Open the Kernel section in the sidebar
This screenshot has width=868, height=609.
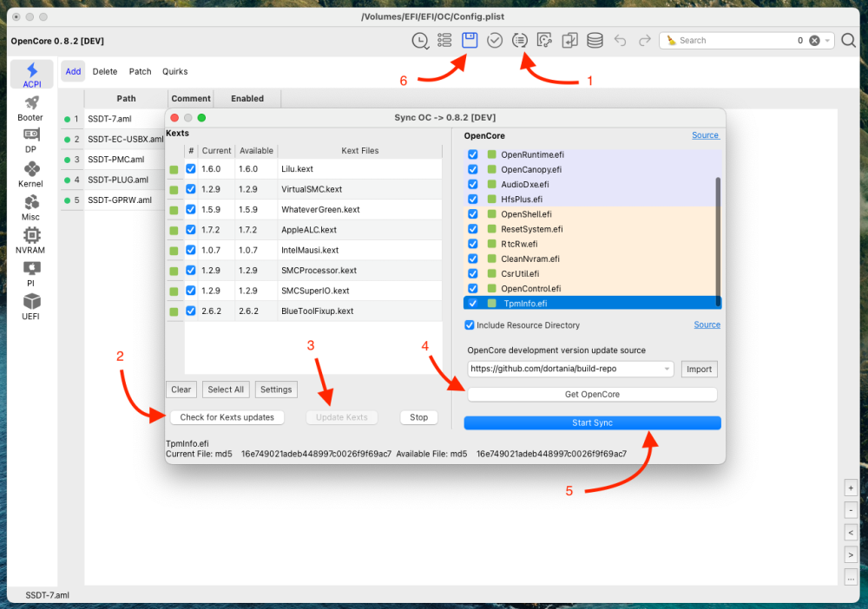[x=30, y=174]
